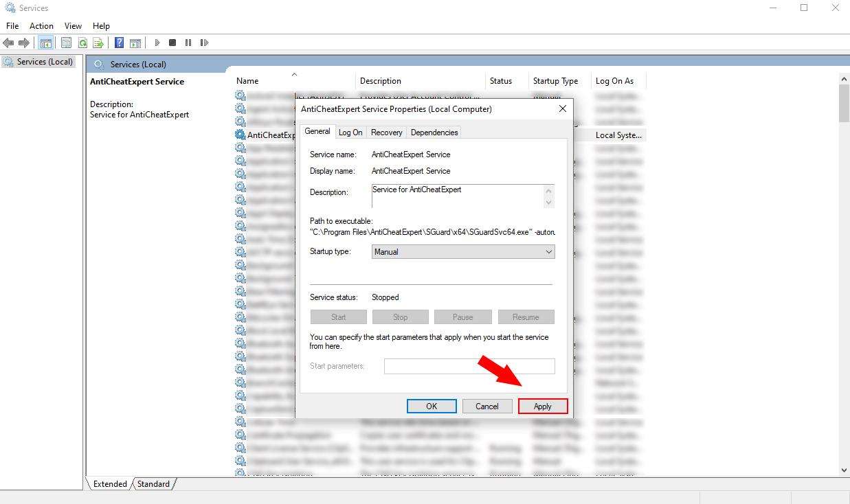Click the vertical scrollbar thumb of services list
850x504 pixels.
pos(844,104)
